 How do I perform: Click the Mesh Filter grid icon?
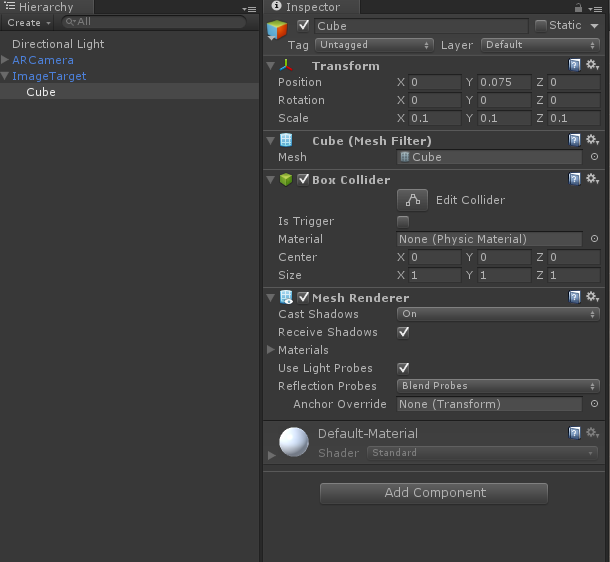(x=286, y=140)
